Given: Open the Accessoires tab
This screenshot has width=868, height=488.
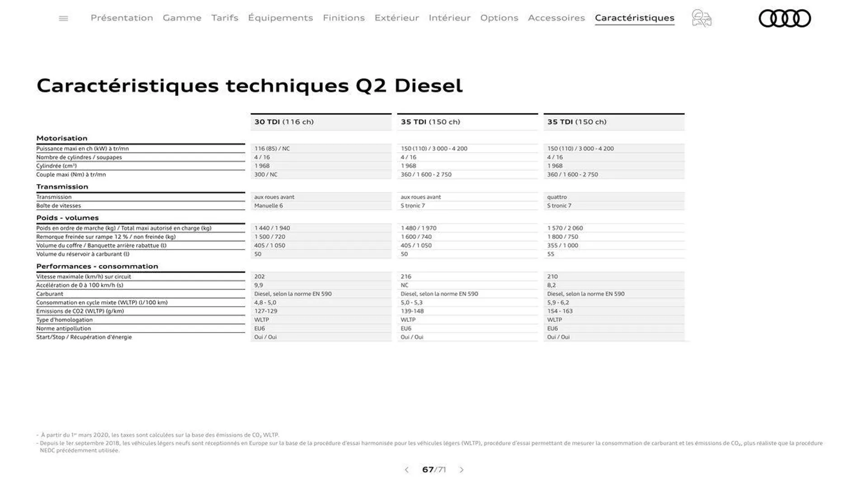Looking at the screenshot, I should [x=556, y=18].
